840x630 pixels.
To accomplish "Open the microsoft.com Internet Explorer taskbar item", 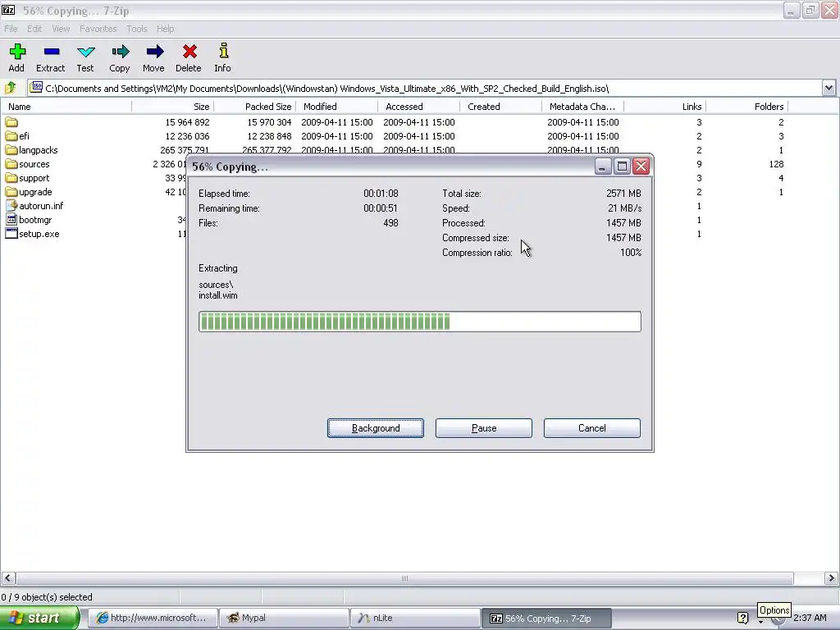I will [153, 618].
